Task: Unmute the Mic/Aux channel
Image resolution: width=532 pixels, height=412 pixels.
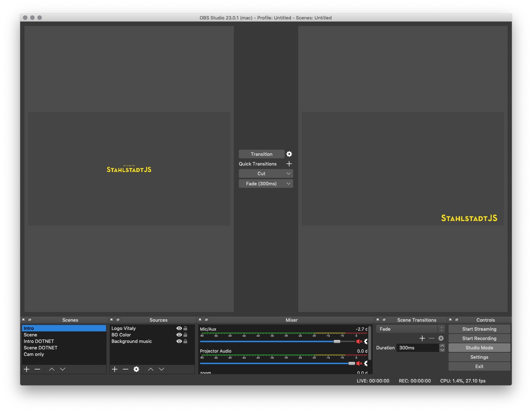Action: click(x=359, y=341)
